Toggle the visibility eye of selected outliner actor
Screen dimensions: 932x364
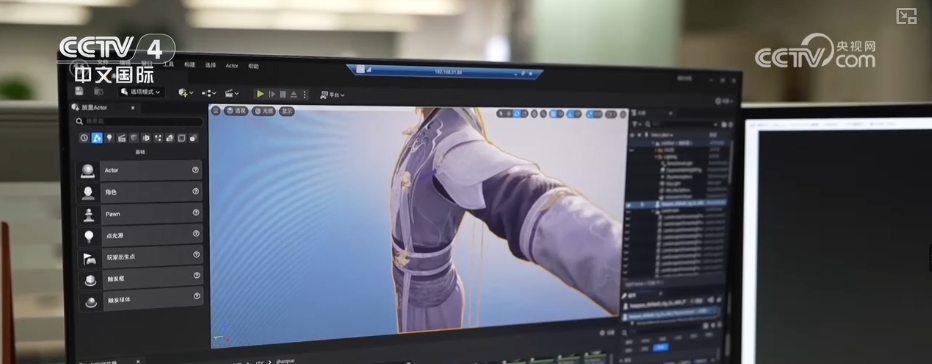[629, 205]
